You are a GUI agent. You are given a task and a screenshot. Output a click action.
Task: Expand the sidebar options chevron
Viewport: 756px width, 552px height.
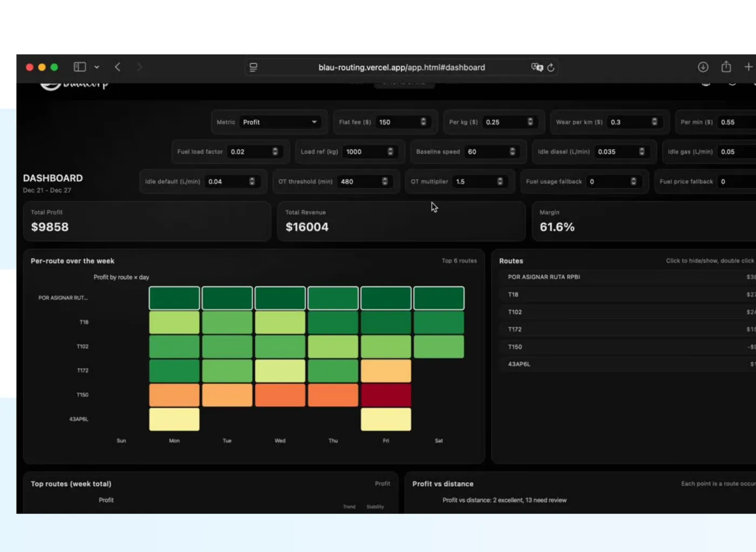point(97,67)
